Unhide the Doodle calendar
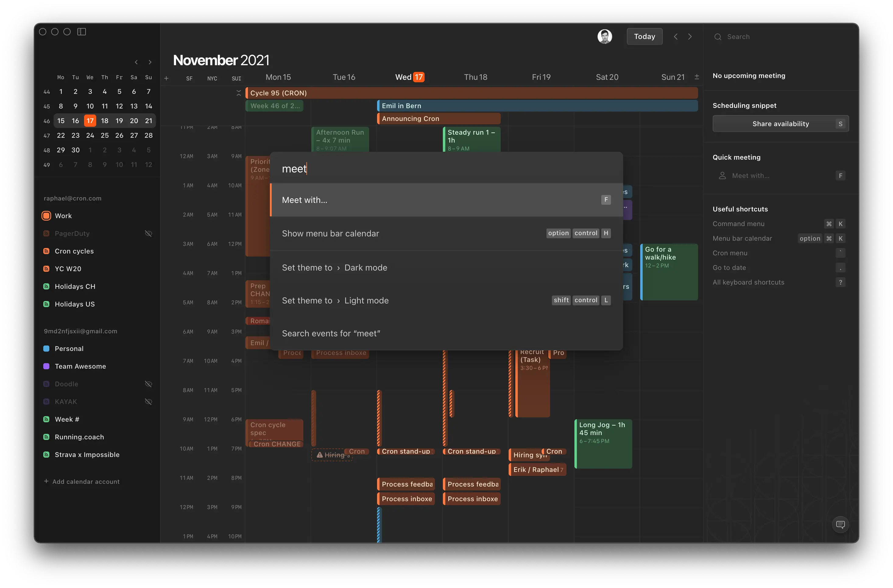This screenshot has height=588, width=893. coord(149,384)
